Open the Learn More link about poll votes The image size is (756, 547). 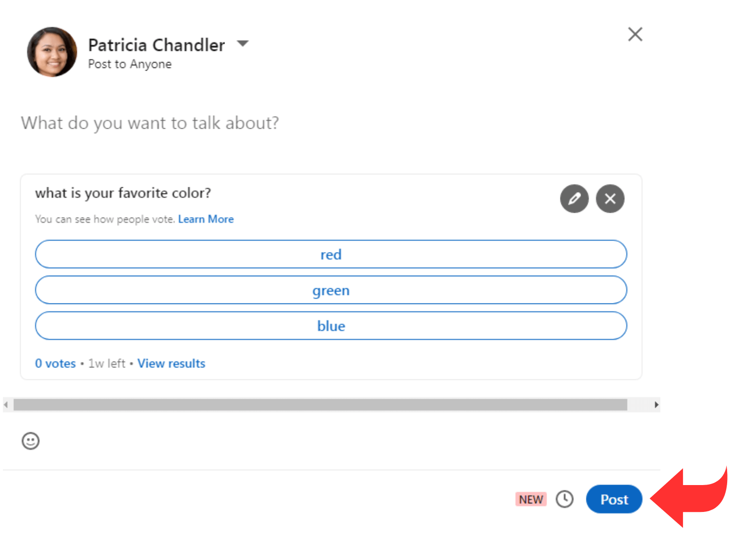[x=206, y=219]
